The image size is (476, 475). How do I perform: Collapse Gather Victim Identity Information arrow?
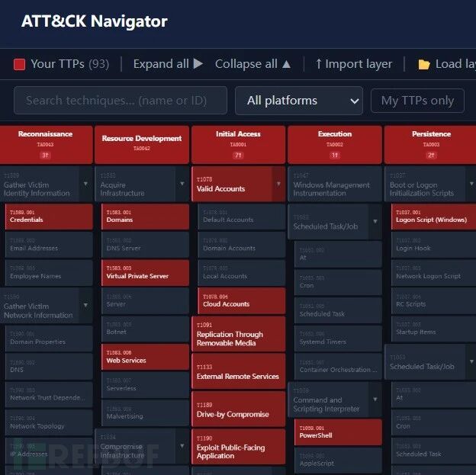(x=86, y=184)
